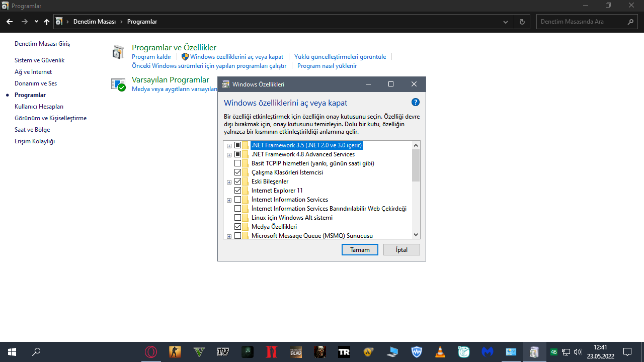Click the blue laptop icon on the taskbar
This screenshot has width=644, height=362.
[x=392, y=352]
